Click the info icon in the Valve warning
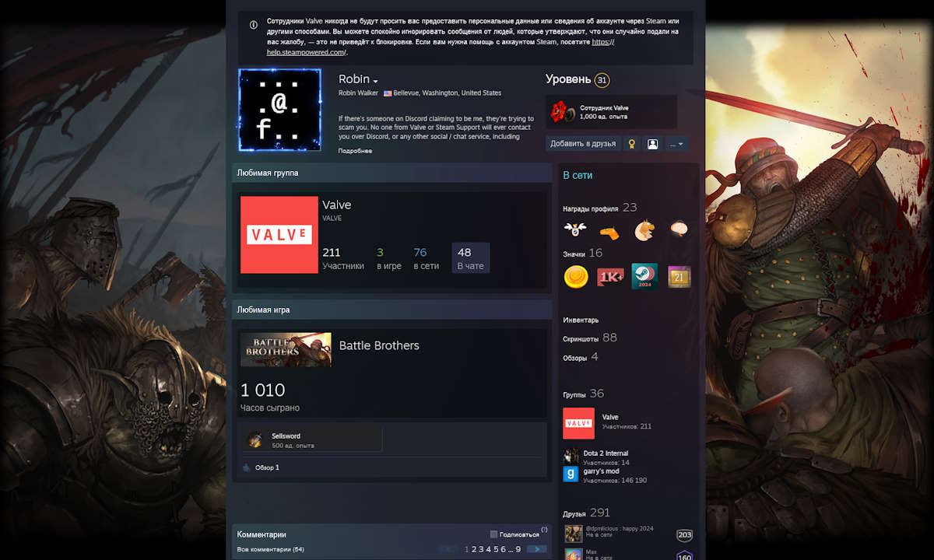 click(253, 25)
